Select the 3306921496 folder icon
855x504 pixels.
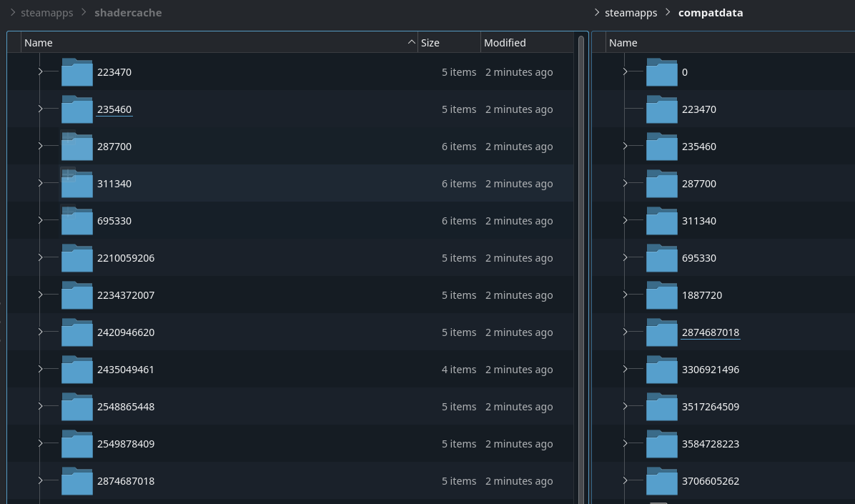(x=661, y=369)
